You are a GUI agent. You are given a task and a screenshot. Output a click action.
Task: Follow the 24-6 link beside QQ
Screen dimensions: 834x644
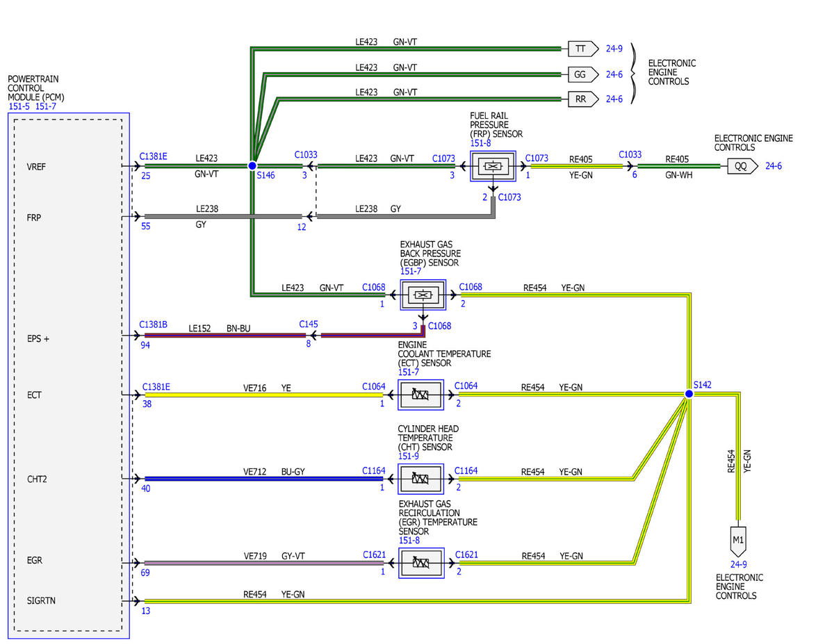tap(774, 167)
